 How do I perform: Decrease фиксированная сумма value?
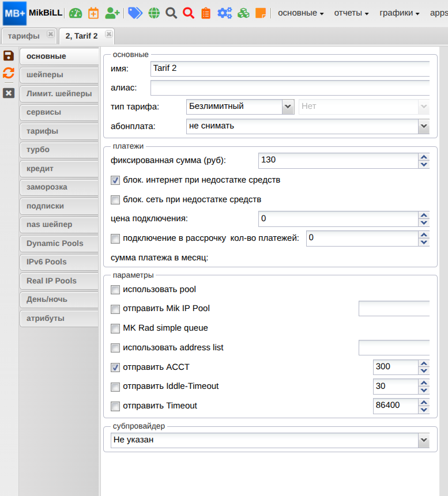424,165
